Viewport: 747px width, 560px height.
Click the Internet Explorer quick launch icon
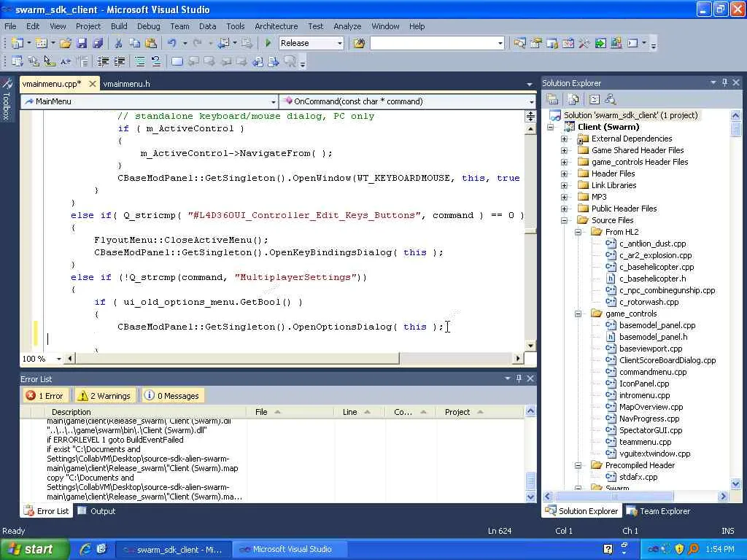point(86,549)
